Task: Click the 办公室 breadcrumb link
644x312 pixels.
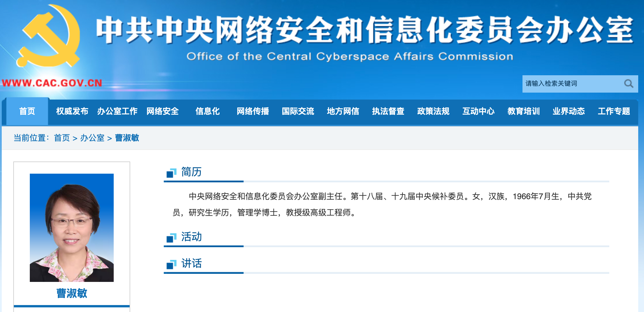Action: 92,138
